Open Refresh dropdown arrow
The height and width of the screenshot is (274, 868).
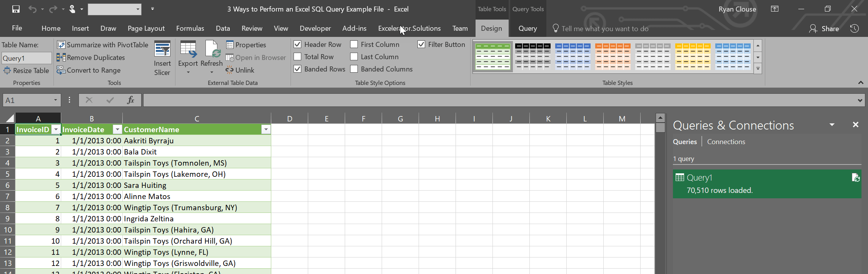click(x=212, y=72)
